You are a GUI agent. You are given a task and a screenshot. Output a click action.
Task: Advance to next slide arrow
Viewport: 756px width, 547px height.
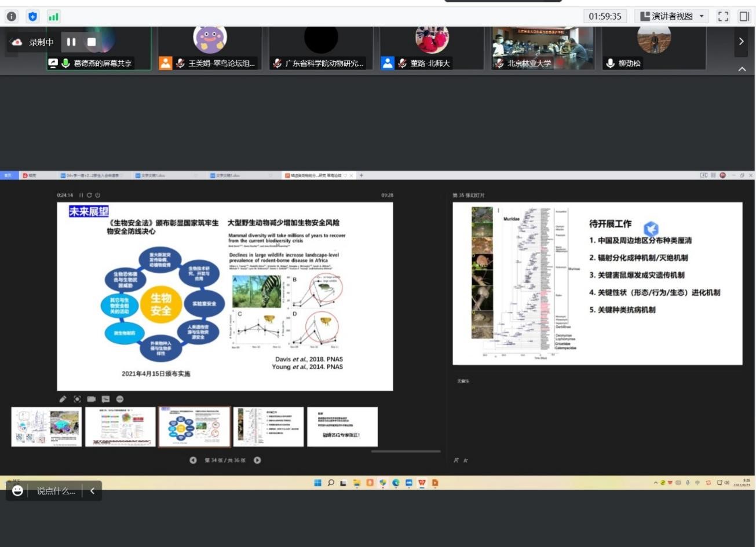257,460
